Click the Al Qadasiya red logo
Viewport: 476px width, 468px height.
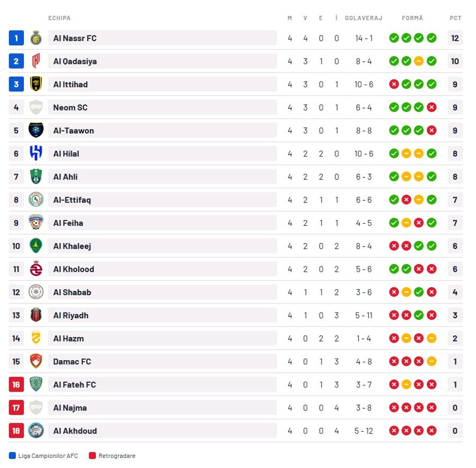(36, 61)
